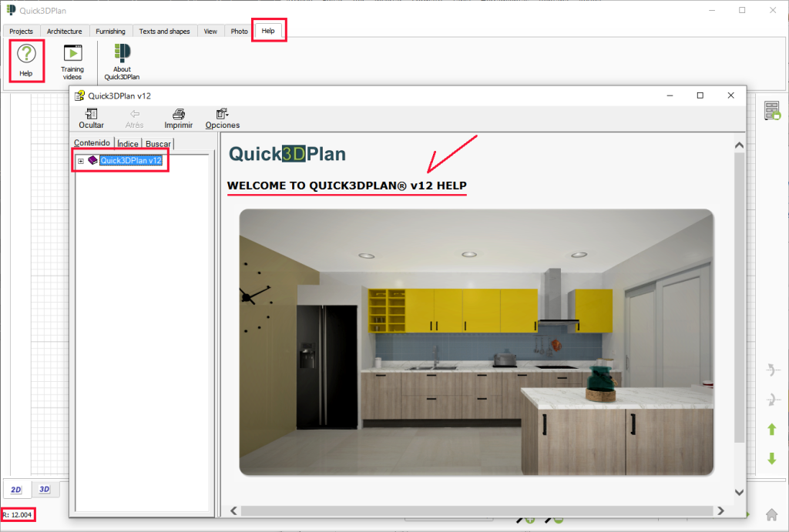This screenshot has width=789, height=532.
Task: Select Quick3DPlan v12 book entry
Action: [131, 160]
